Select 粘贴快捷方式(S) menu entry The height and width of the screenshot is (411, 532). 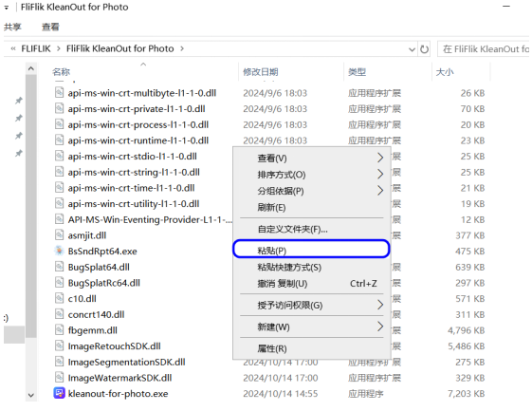[x=311, y=268]
